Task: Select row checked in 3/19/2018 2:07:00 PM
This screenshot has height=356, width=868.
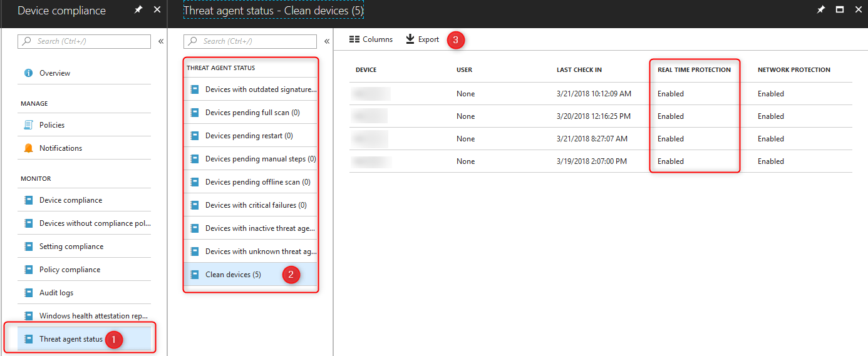Action: (601, 161)
